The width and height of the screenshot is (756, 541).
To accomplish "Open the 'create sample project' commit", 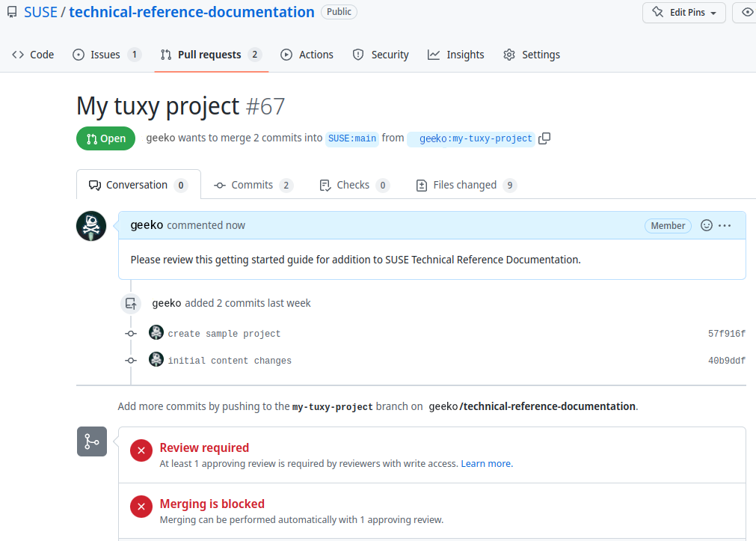I will click(224, 334).
